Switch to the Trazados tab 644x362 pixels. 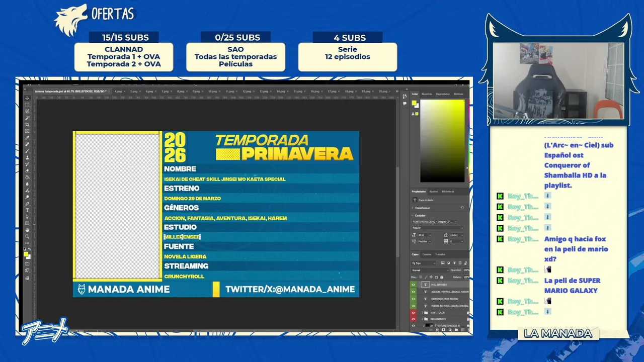pyautogui.click(x=440, y=254)
